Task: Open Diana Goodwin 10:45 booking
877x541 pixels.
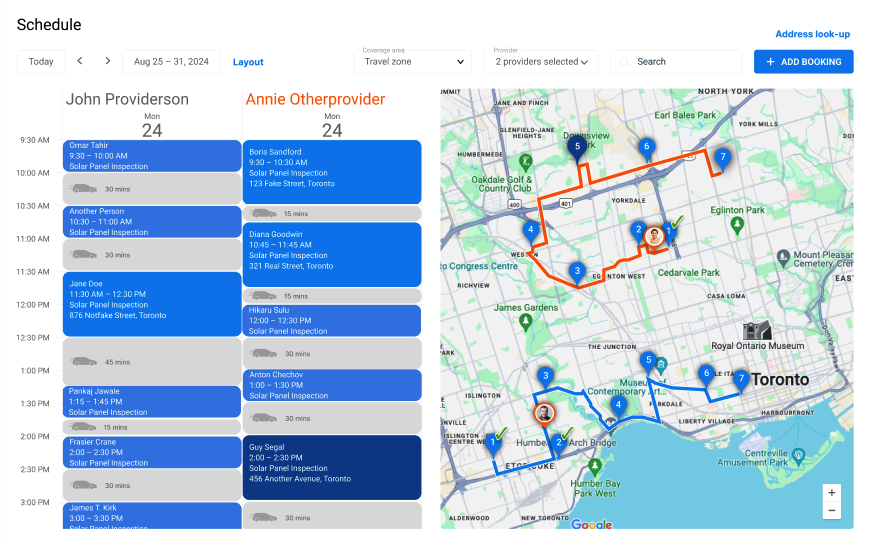Action: pos(332,255)
